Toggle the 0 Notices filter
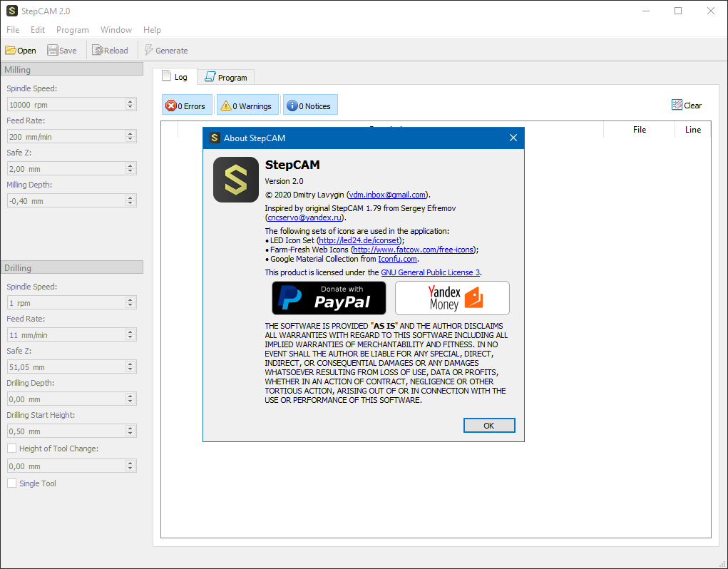The image size is (728, 569). pos(310,105)
